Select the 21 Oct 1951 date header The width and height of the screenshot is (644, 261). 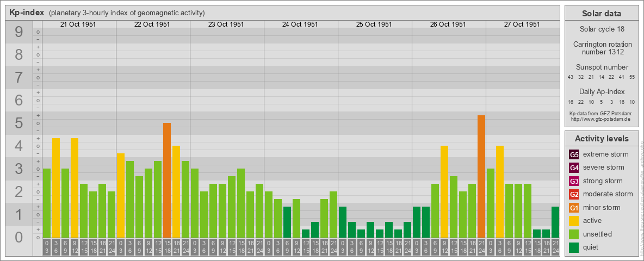click(x=79, y=24)
